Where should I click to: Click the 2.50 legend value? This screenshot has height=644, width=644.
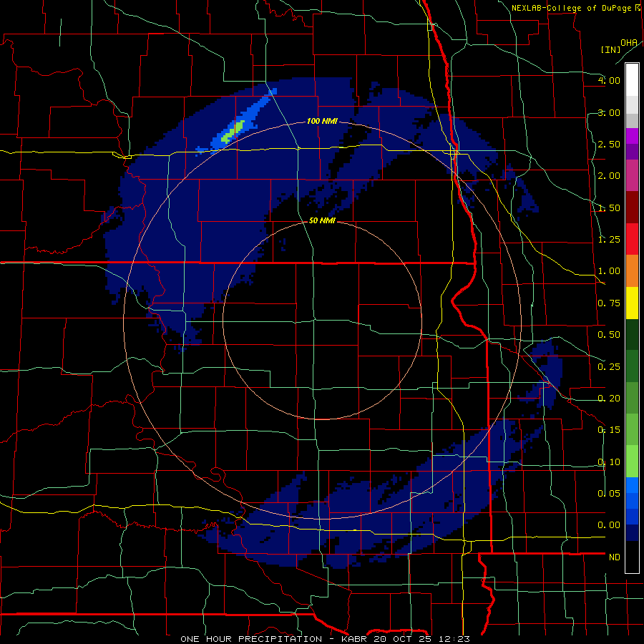click(609, 144)
